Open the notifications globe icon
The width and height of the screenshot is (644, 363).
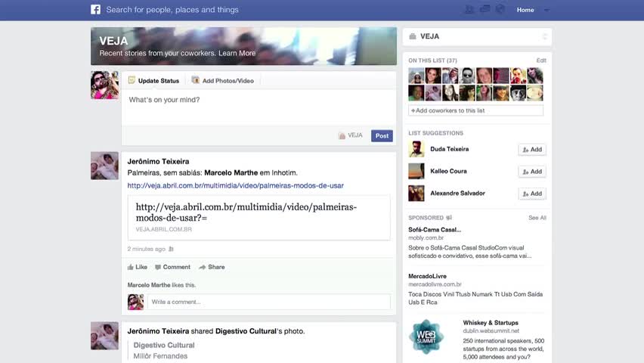coord(500,9)
